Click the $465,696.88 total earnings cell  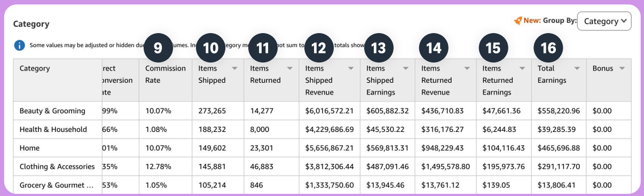tap(559, 148)
